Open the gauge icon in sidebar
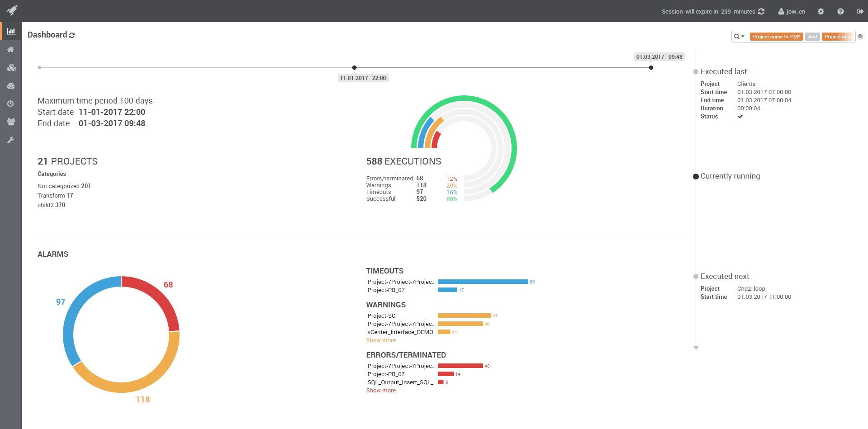The width and height of the screenshot is (868, 429). 11,86
